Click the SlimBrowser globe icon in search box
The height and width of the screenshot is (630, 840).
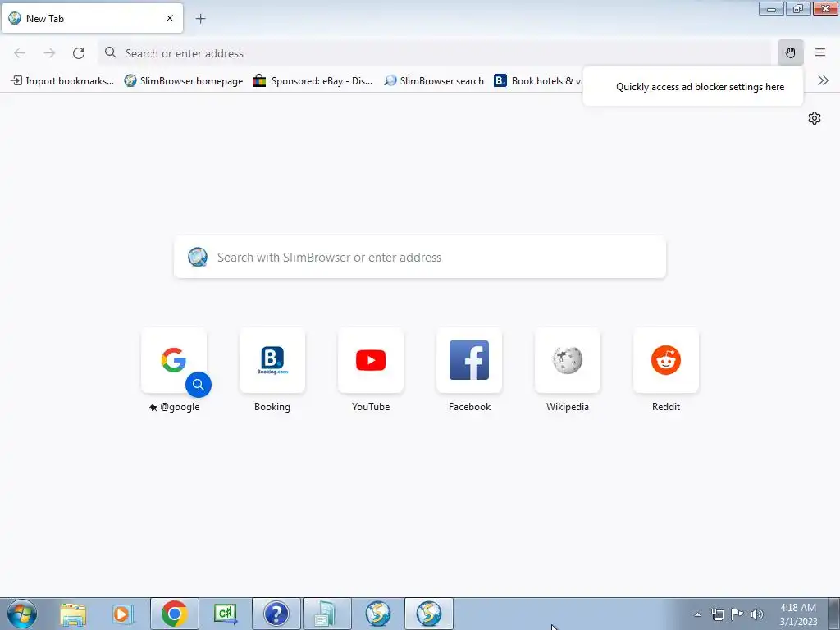point(198,257)
